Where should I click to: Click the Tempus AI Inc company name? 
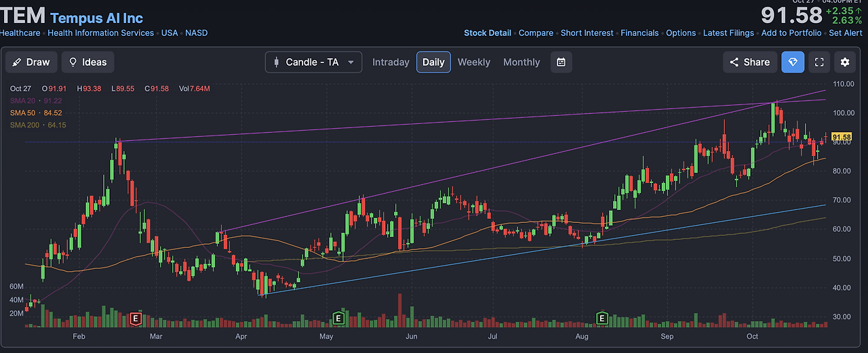(97, 18)
